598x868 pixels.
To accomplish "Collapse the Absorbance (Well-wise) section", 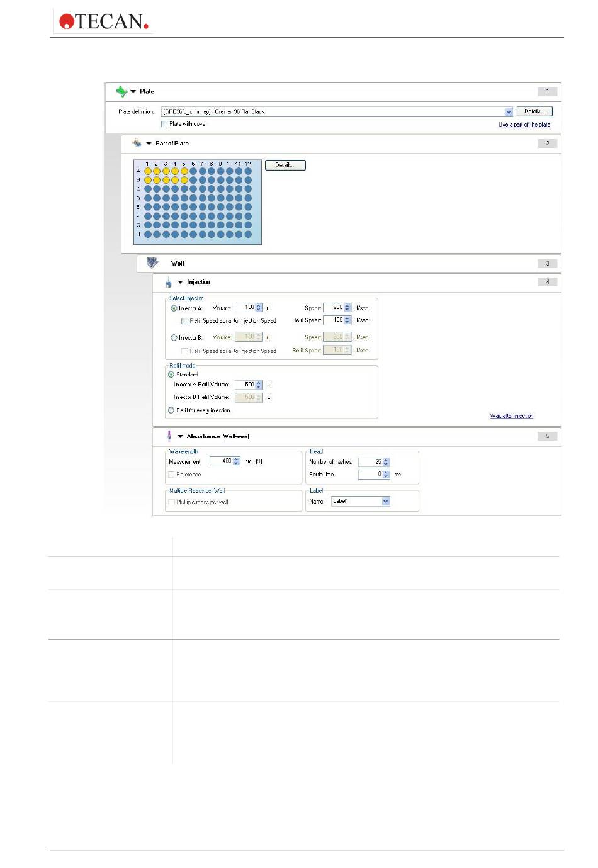I will click(x=180, y=436).
